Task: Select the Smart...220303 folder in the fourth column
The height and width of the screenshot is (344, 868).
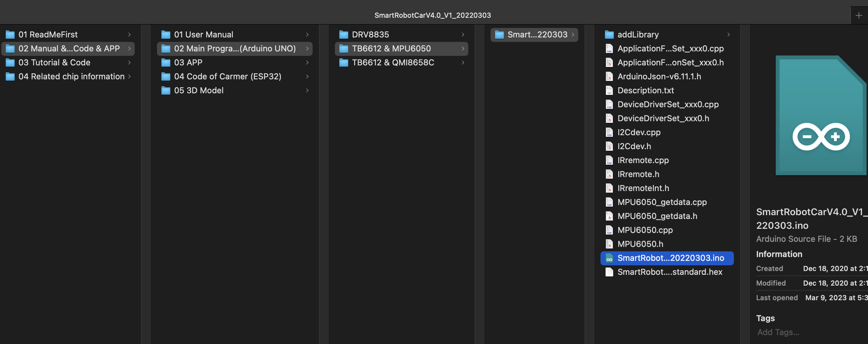Action: click(x=537, y=35)
